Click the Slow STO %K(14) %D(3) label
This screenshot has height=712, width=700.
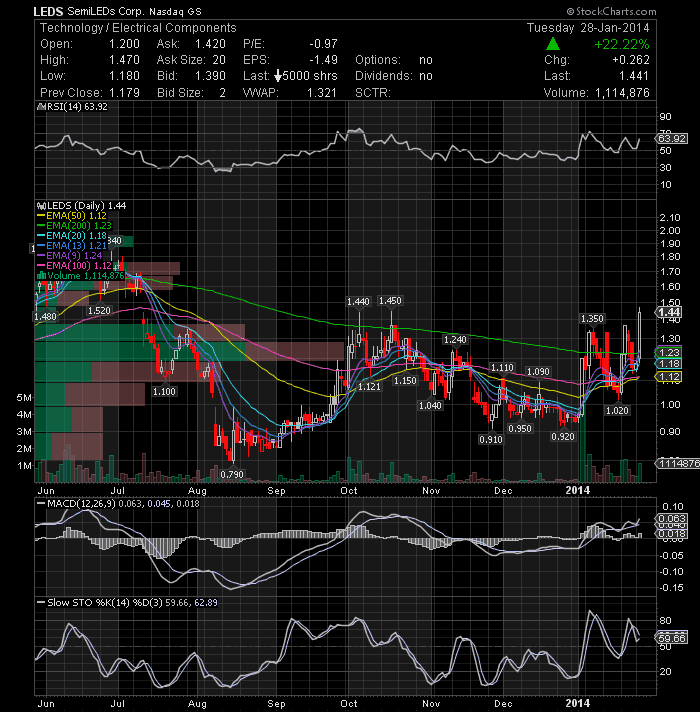tap(105, 603)
